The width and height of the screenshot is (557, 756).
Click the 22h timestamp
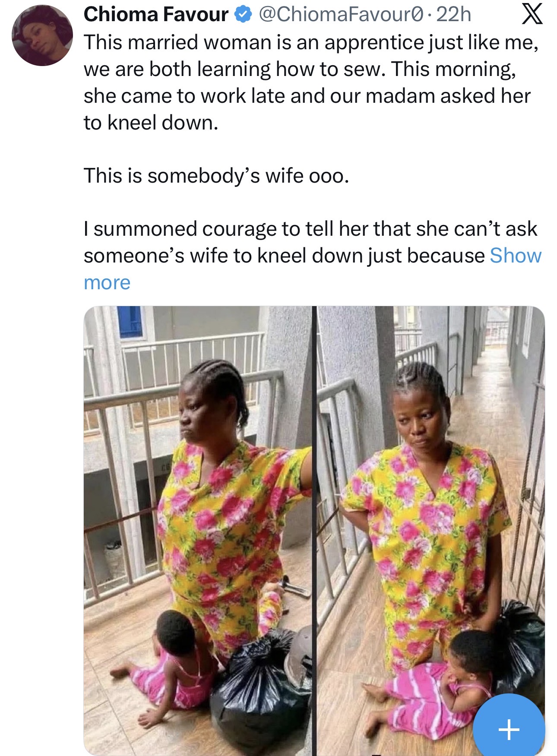click(453, 15)
